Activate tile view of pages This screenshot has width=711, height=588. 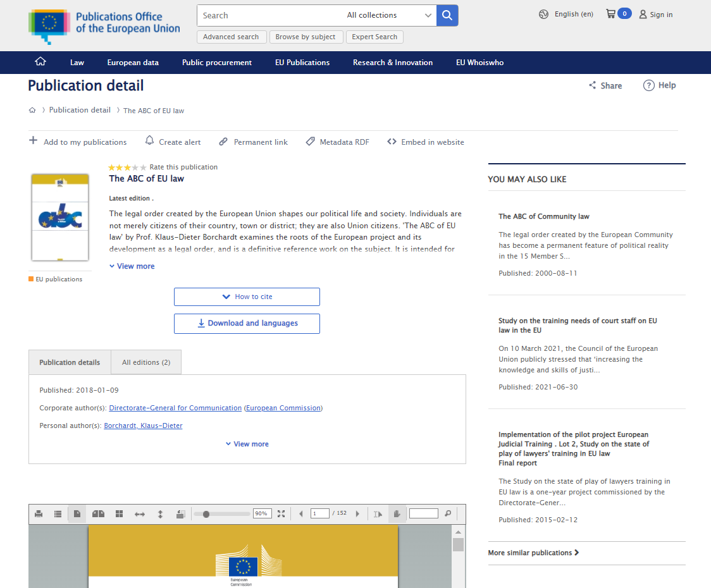pyautogui.click(x=119, y=513)
